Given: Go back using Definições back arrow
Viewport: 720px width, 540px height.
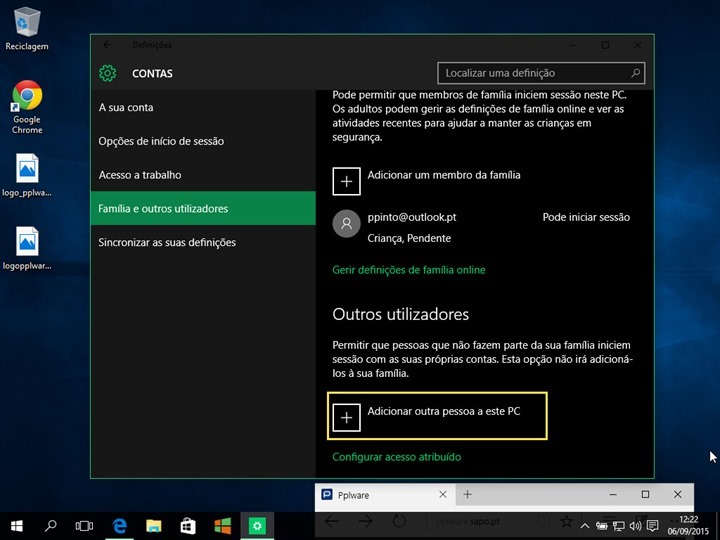Looking at the screenshot, I should (107, 45).
